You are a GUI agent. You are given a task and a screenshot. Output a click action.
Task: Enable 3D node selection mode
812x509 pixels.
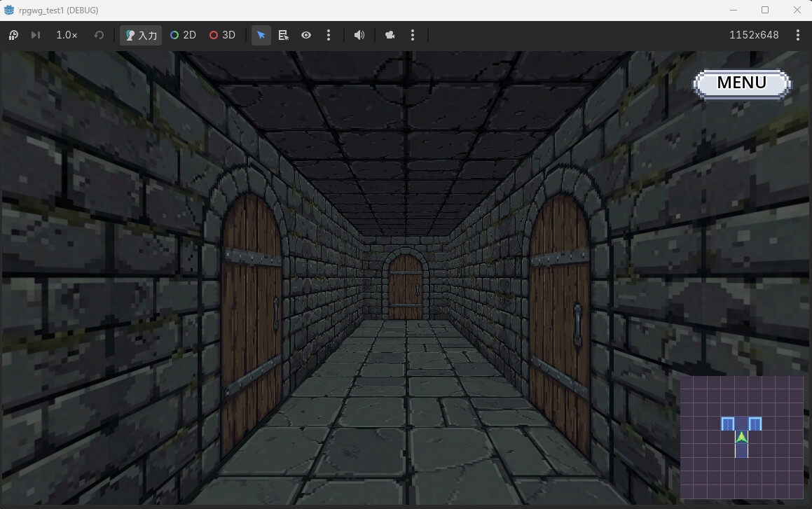(222, 35)
